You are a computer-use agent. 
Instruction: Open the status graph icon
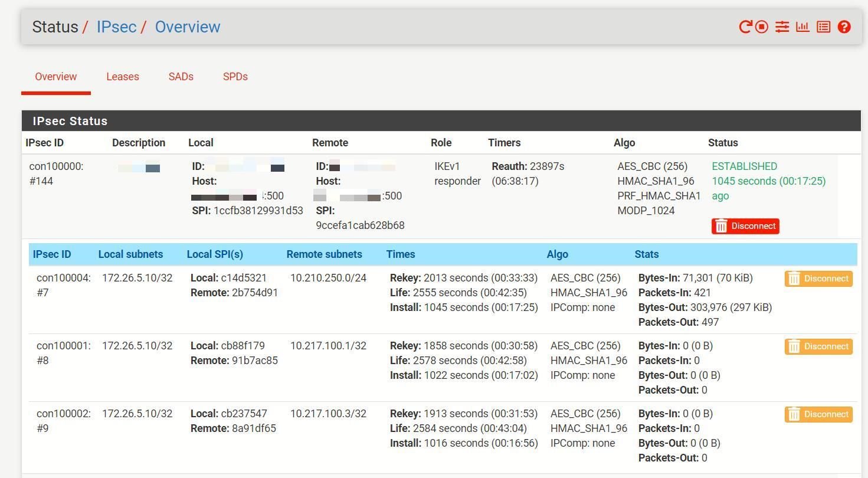[x=803, y=27]
